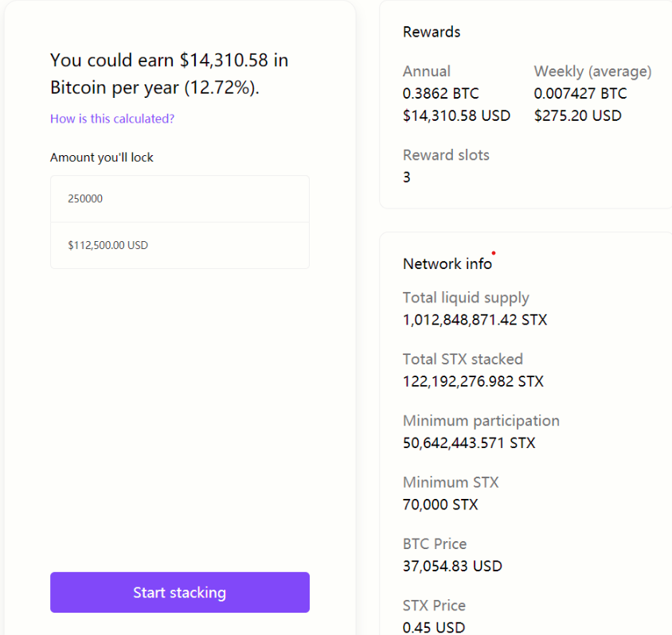This screenshot has width=672, height=635.
Task: Open the "How is this calculated?" link
Action: (x=112, y=119)
